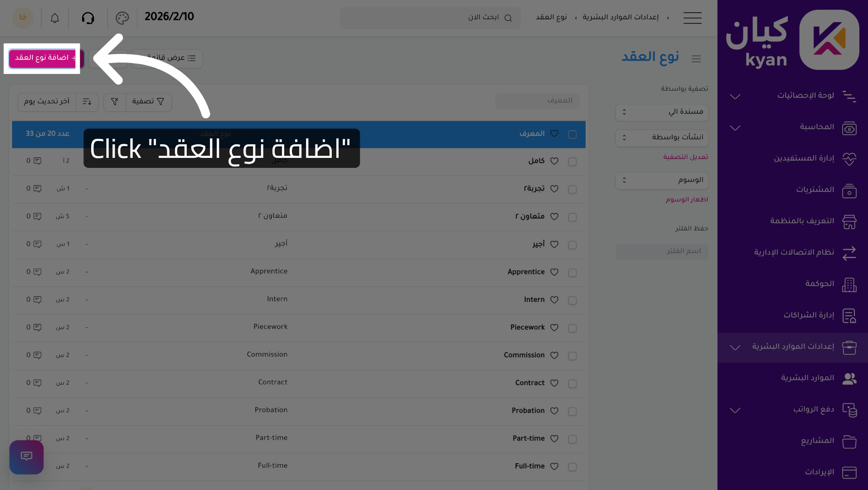Click the support headset icon
This screenshot has height=490, width=868.
click(88, 18)
